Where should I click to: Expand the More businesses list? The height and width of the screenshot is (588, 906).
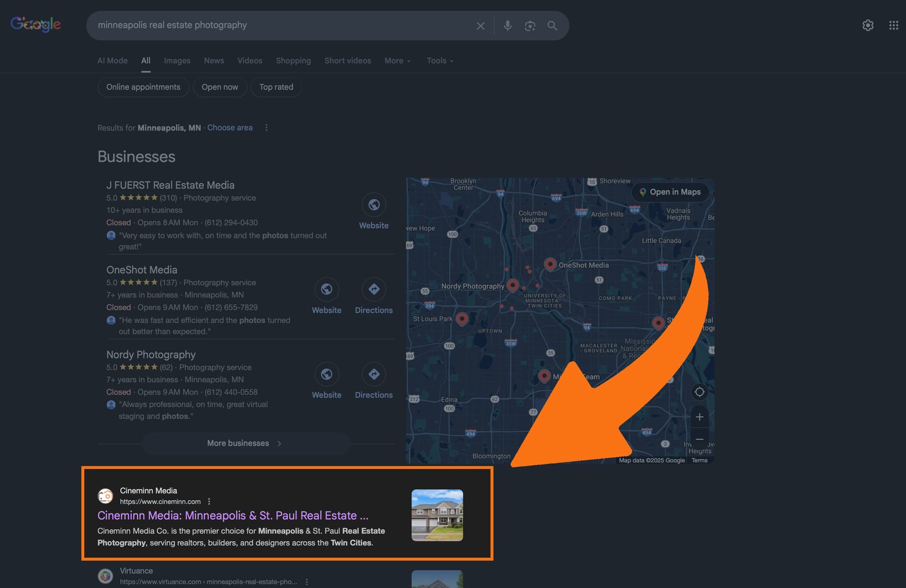coord(245,444)
